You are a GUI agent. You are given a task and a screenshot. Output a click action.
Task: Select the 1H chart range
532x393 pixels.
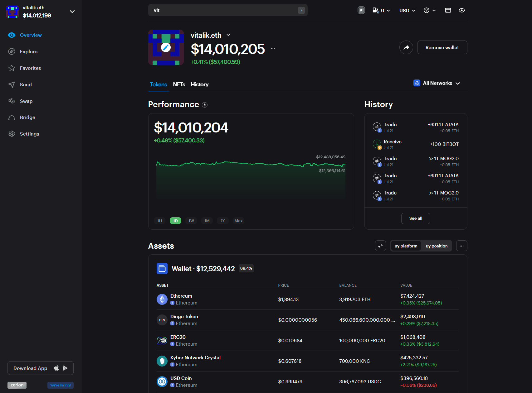pyautogui.click(x=159, y=221)
